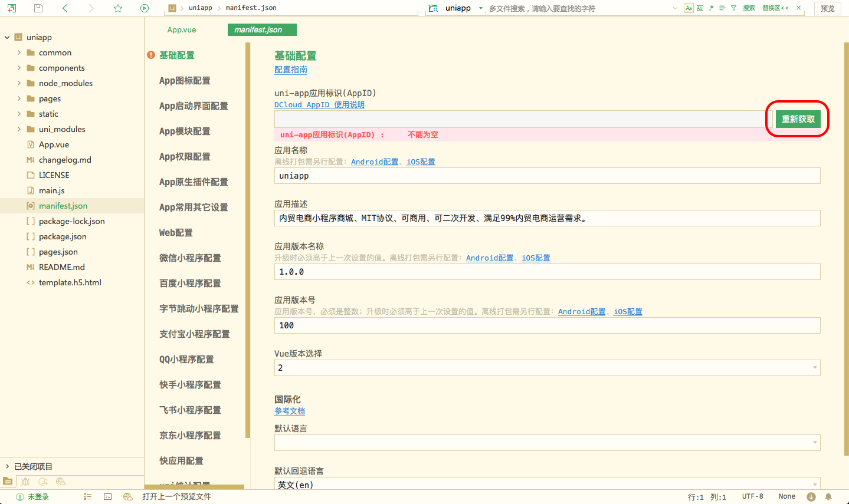Expand the common folder
849x504 pixels.
19,52
